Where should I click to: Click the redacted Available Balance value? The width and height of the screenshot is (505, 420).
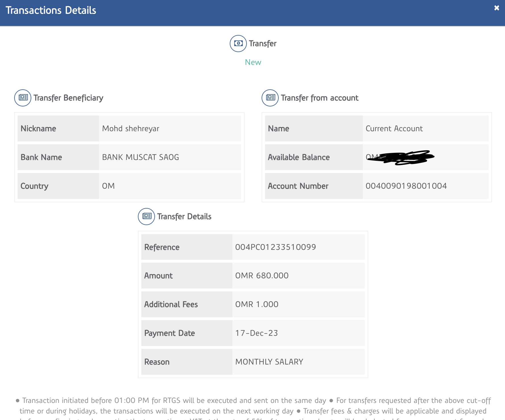[400, 157]
